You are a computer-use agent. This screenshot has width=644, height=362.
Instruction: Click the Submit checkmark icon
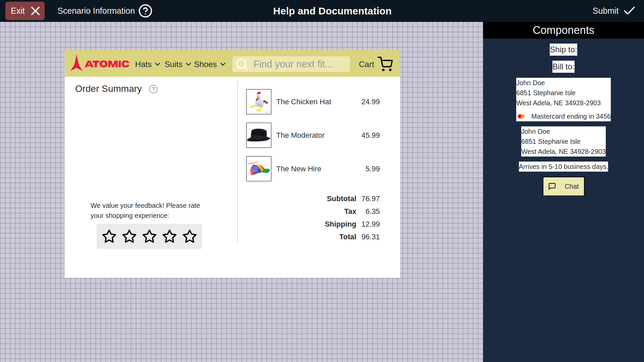pyautogui.click(x=629, y=11)
